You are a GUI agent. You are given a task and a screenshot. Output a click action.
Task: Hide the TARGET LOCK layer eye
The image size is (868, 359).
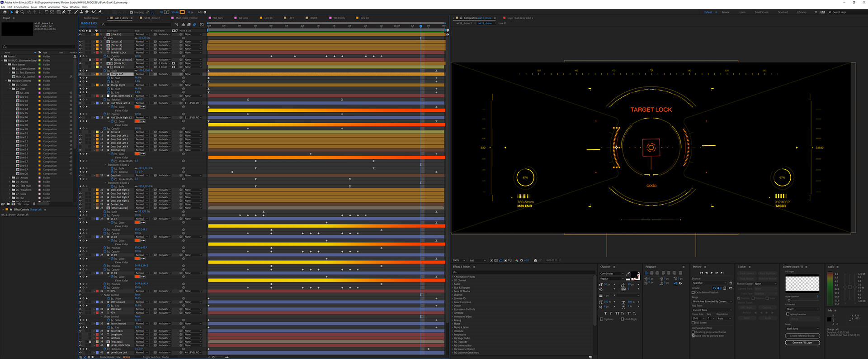pyautogui.click(x=80, y=53)
